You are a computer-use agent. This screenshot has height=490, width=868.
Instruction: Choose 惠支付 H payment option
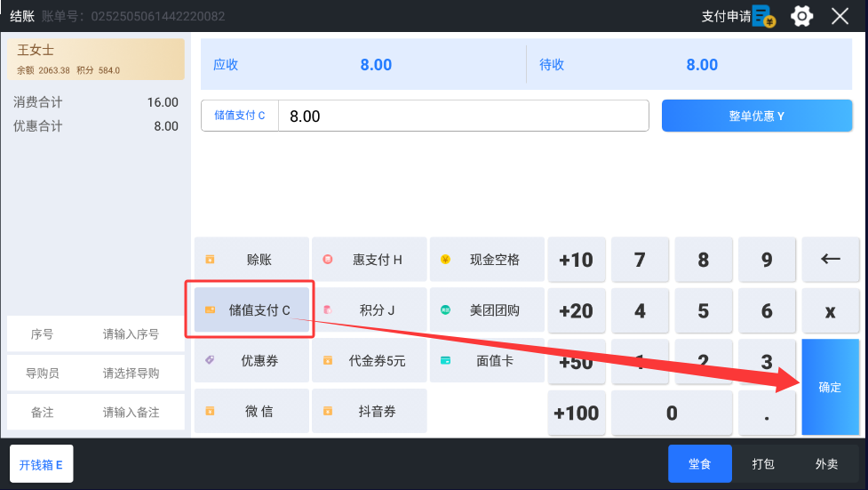coord(370,260)
